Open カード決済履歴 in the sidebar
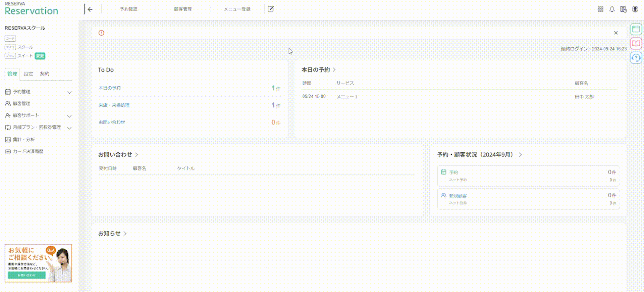This screenshot has width=644, height=292. [x=28, y=152]
